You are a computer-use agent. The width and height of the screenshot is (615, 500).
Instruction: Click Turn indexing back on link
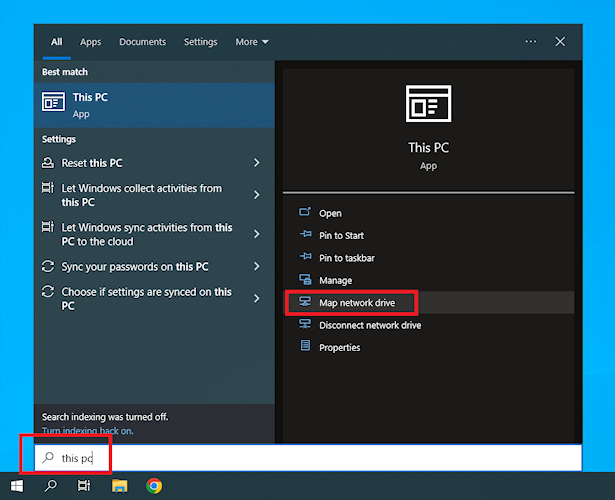coord(87,431)
